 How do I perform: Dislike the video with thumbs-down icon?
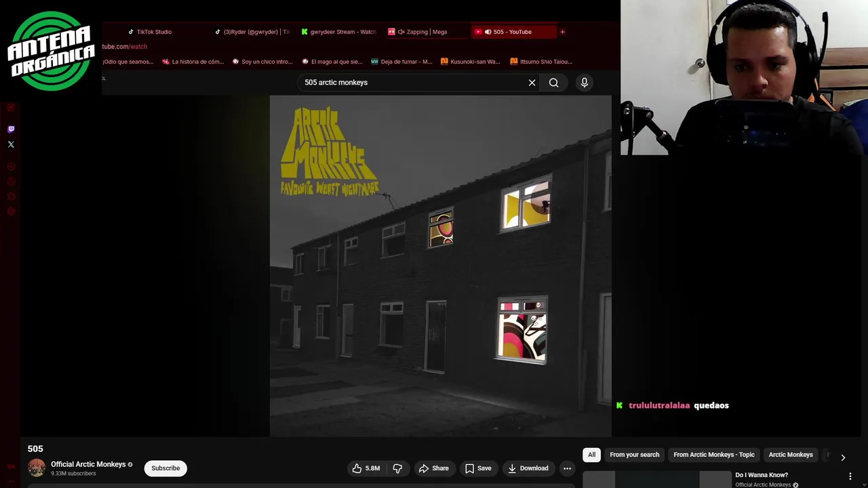[x=397, y=468]
